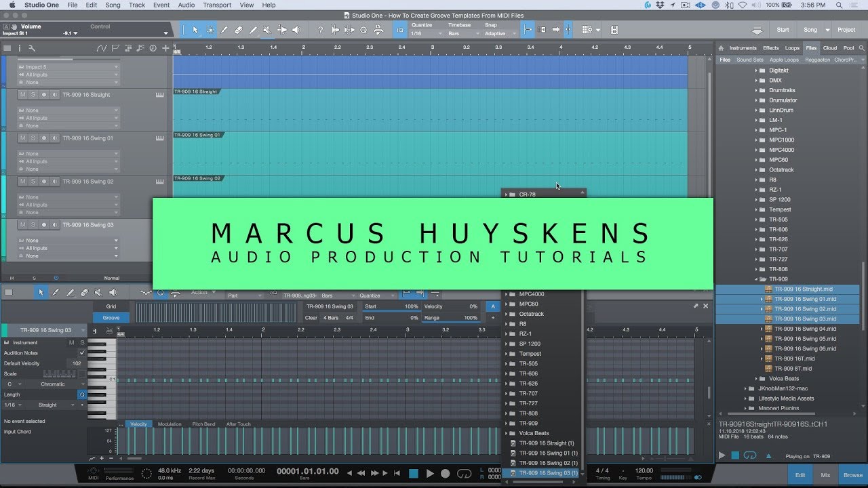Image resolution: width=868 pixels, height=488 pixels.
Task: Toggle the Length Q quantize button
Action: pos(82,394)
